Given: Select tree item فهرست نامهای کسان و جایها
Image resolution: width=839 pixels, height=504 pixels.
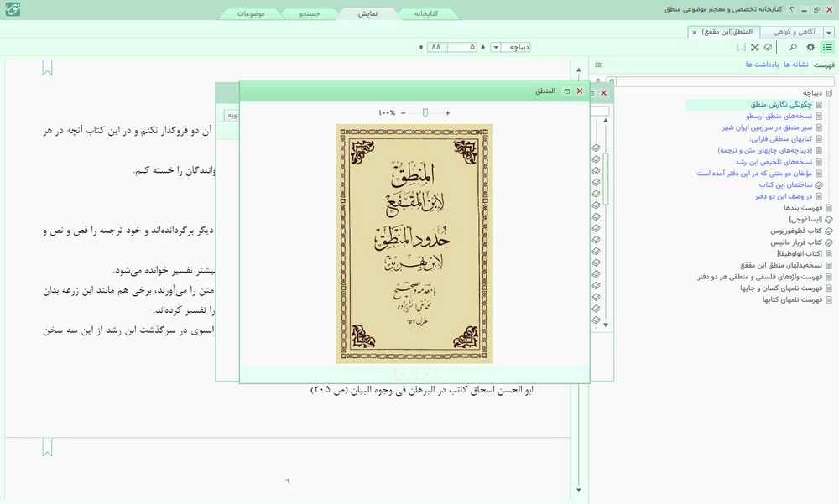Looking at the screenshot, I should click(x=781, y=288).
